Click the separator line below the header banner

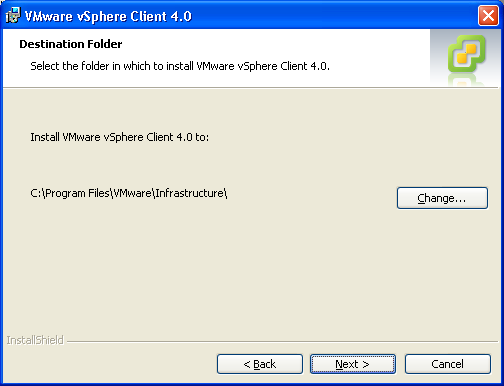(x=250, y=88)
